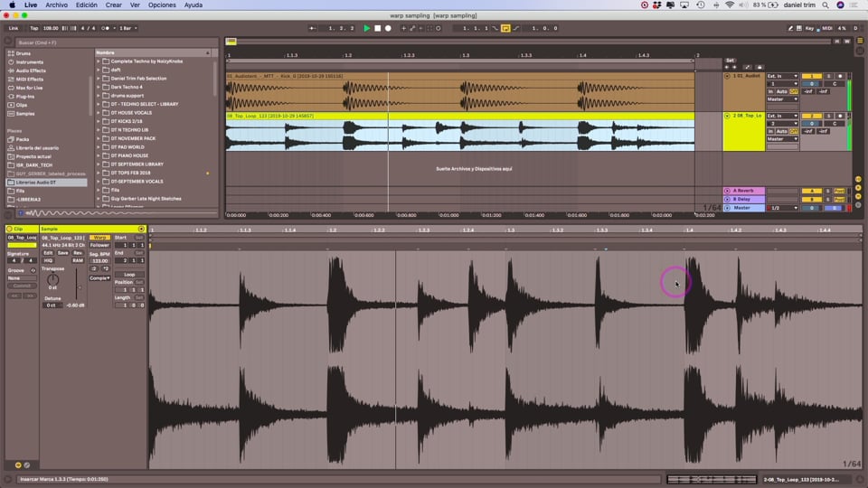
Task: Click the Transpose knob
Action: click(52, 279)
